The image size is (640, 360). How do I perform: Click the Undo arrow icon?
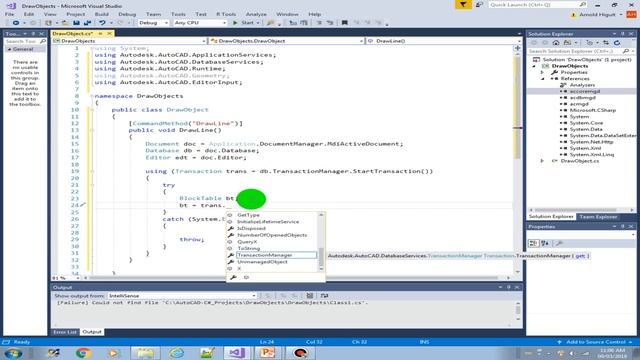(102, 23)
